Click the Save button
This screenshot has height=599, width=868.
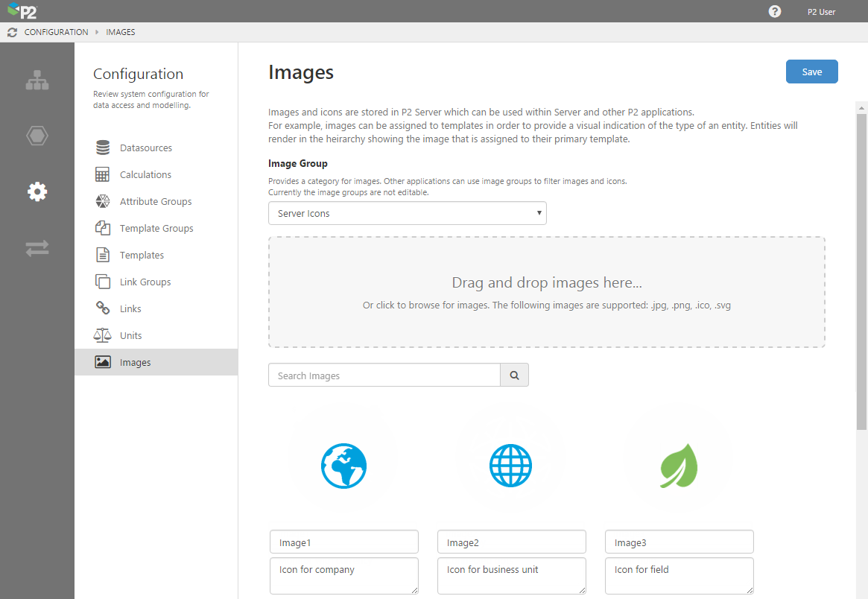811,72
